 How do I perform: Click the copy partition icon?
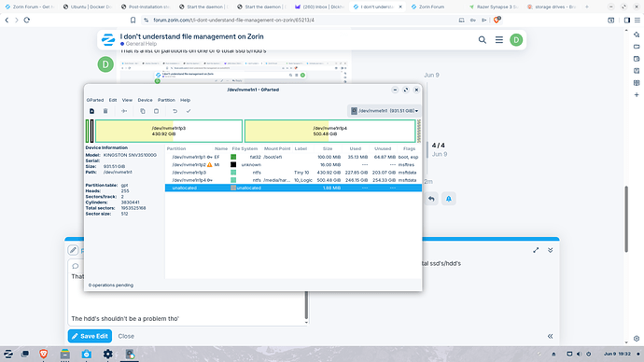(x=143, y=111)
